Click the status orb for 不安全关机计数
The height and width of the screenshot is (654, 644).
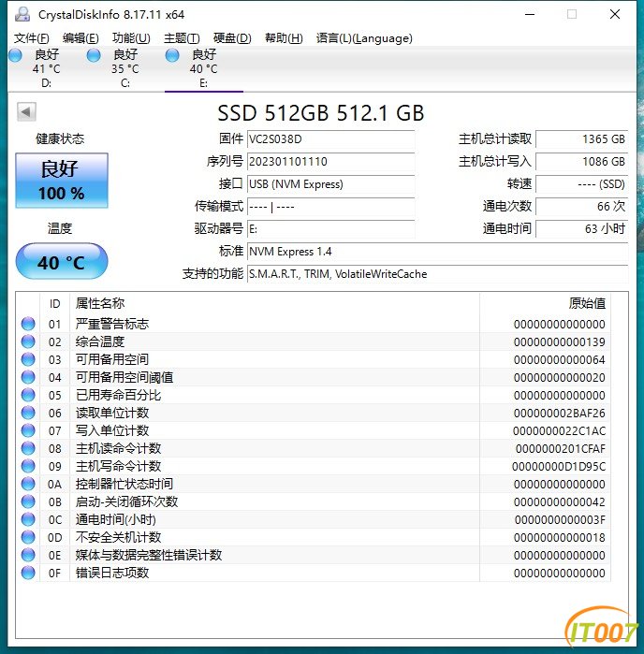pos(28,537)
